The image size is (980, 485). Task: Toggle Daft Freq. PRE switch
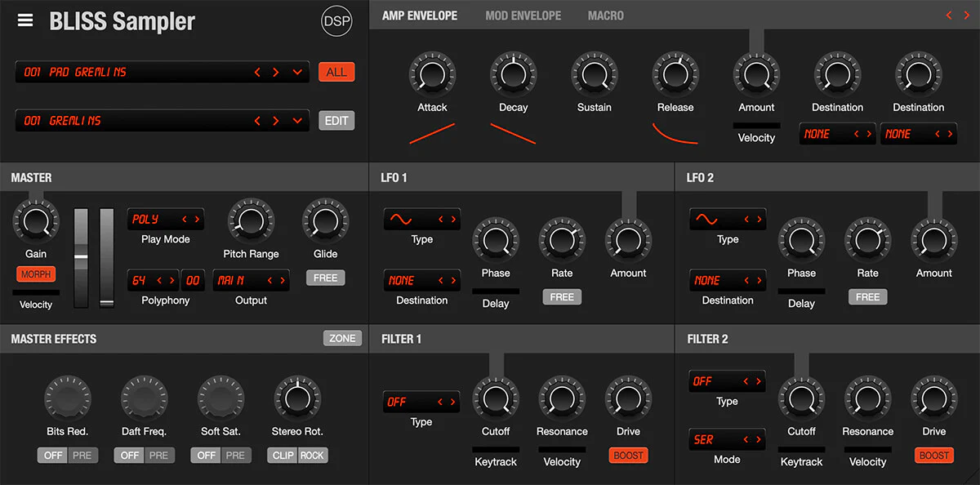pos(158,456)
